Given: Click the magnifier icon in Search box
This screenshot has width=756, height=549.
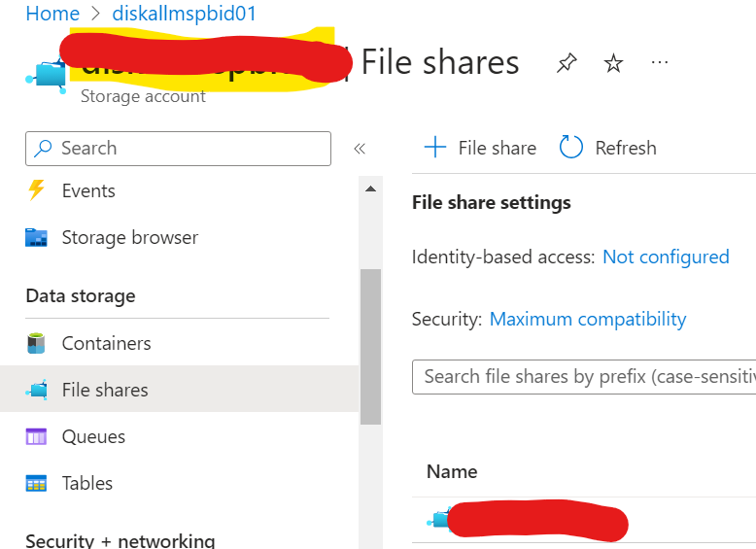Looking at the screenshot, I should pyautogui.click(x=43, y=149).
